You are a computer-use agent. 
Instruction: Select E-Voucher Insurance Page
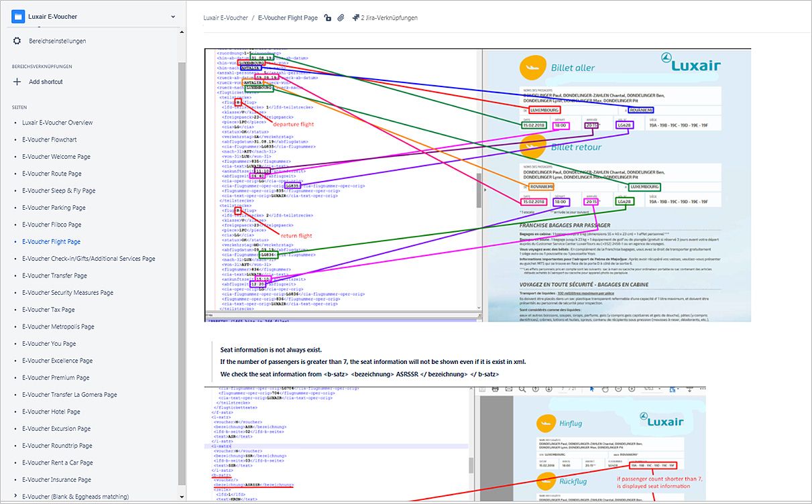tap(56, 480)
